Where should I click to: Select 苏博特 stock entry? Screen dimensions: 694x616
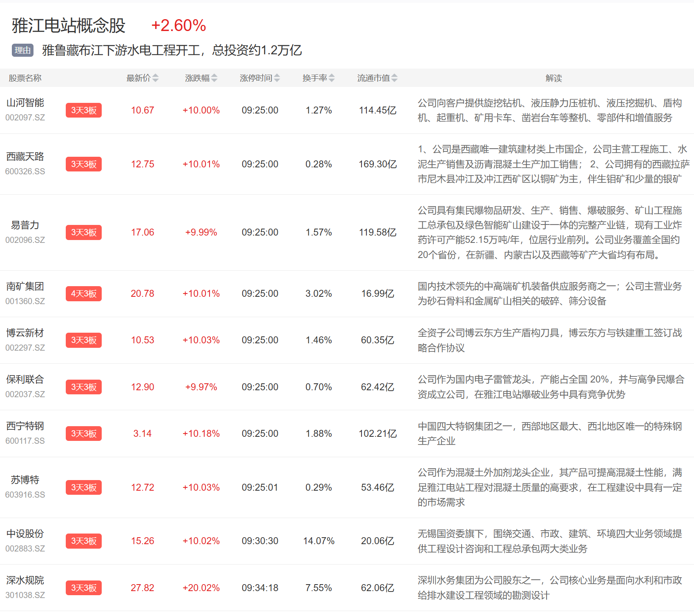click(x=25, y=480)
